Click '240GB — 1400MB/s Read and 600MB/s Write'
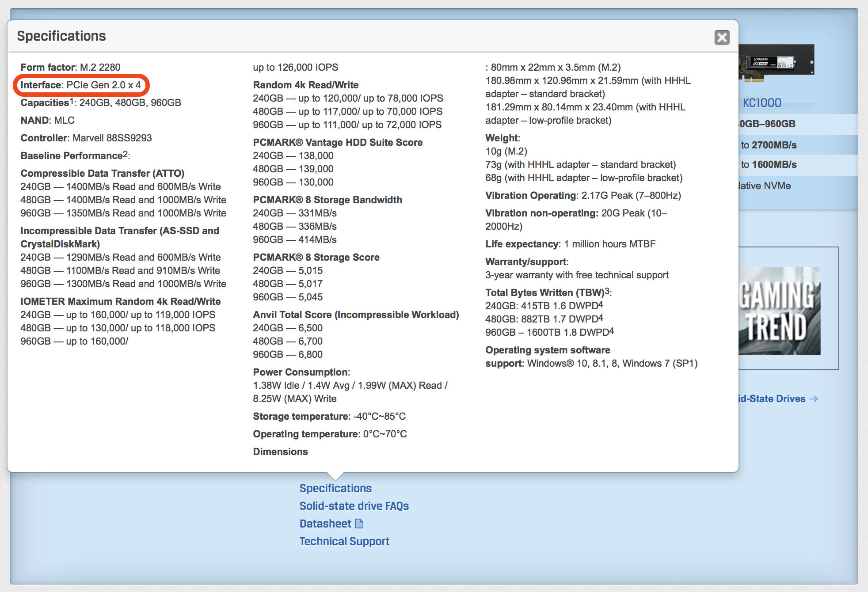868x592 pixels. pyautogui.click(x=121, y=186)
